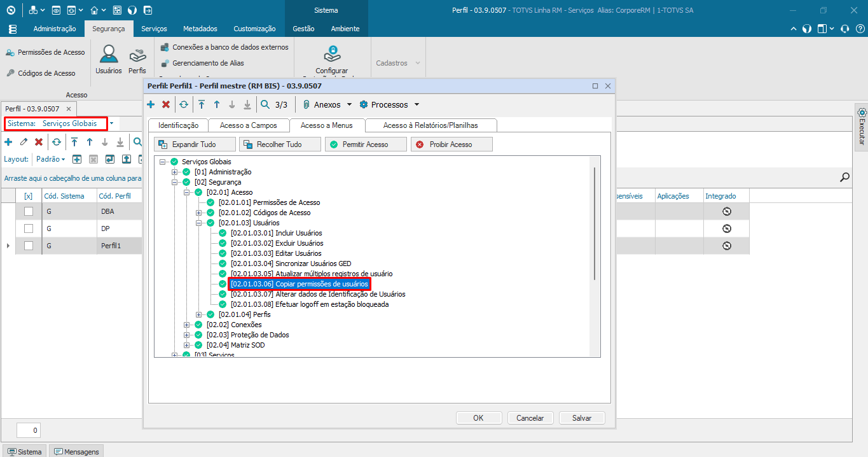Switch to the Customização ribbon tab
868x457 pixels.
[x=254, y=29]
